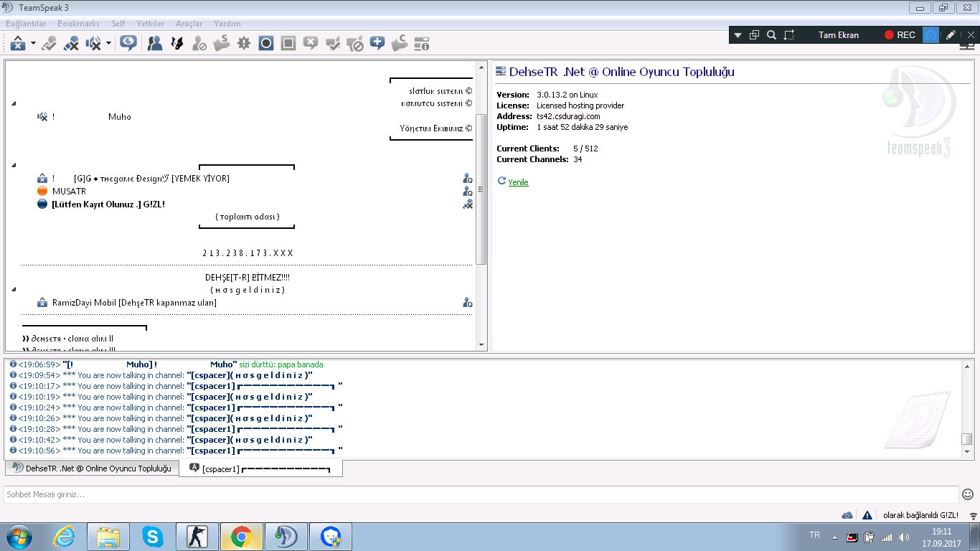This screenshot has height=551, width=980.
Task: Click the group icon beside RamizDayi Mobil row
Action: click(468, 303)
